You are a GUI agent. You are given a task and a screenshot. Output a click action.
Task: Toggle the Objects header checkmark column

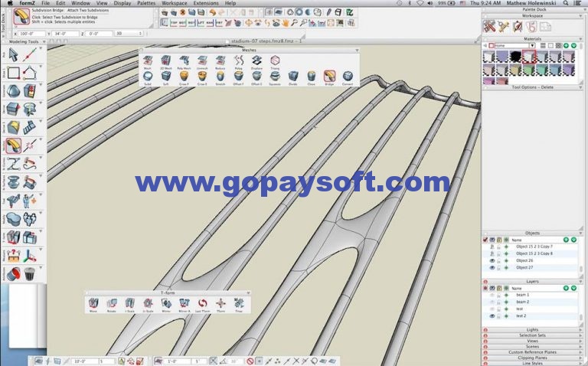(x=485, y=240)
